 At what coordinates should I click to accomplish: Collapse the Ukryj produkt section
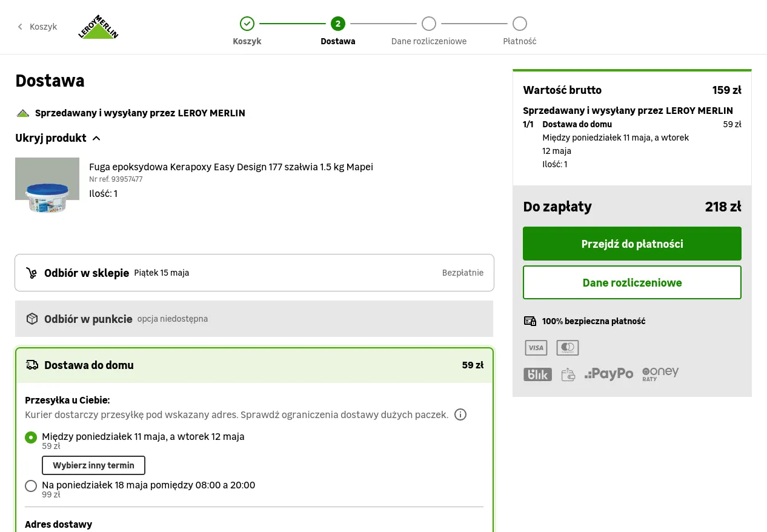(58, 138)
